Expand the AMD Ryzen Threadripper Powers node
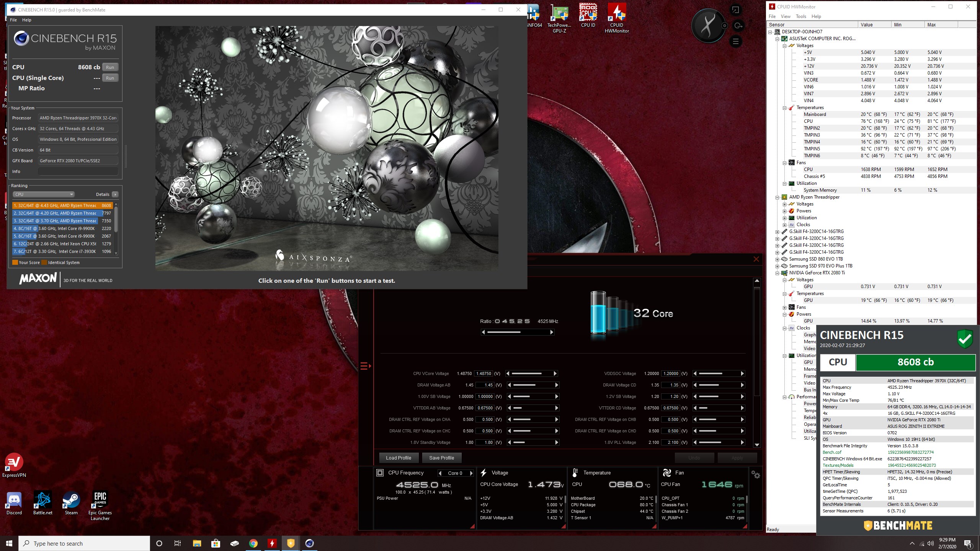 click(784, 211)
